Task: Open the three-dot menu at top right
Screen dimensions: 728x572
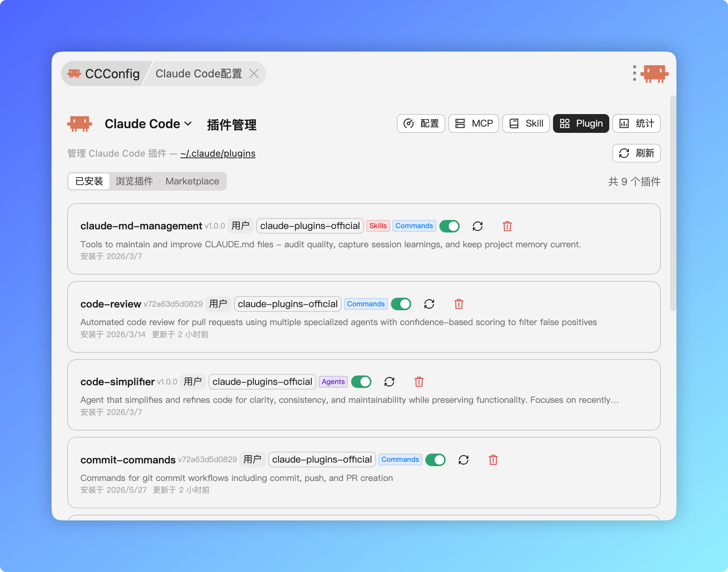Action: (634, 73)
